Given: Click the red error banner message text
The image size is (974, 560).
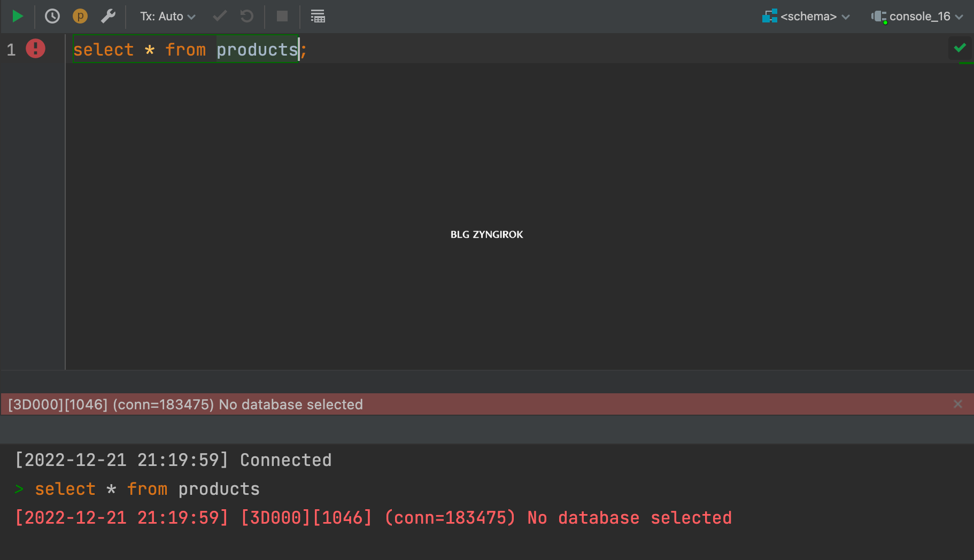Looking at the screenshot, I should click(x=185, y=405).
